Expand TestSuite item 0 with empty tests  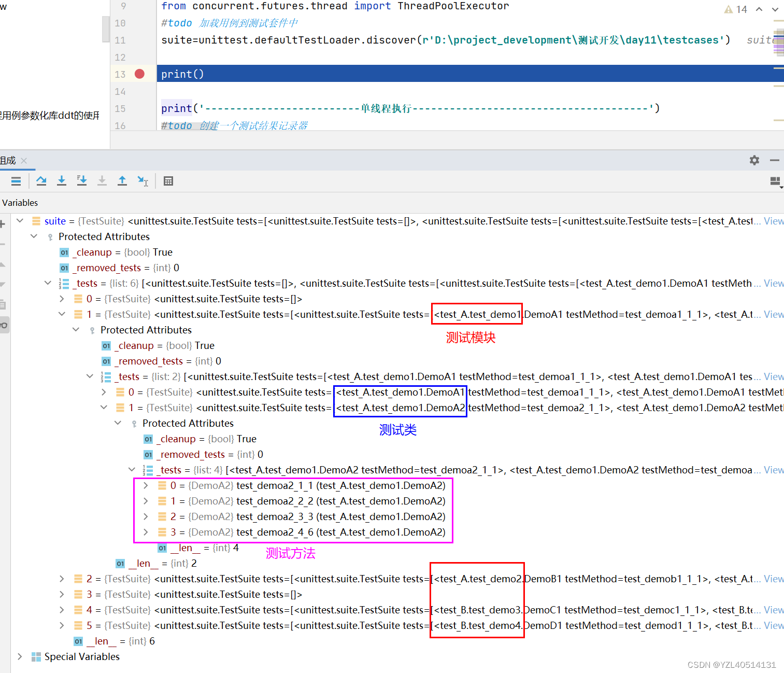[62, 299]
